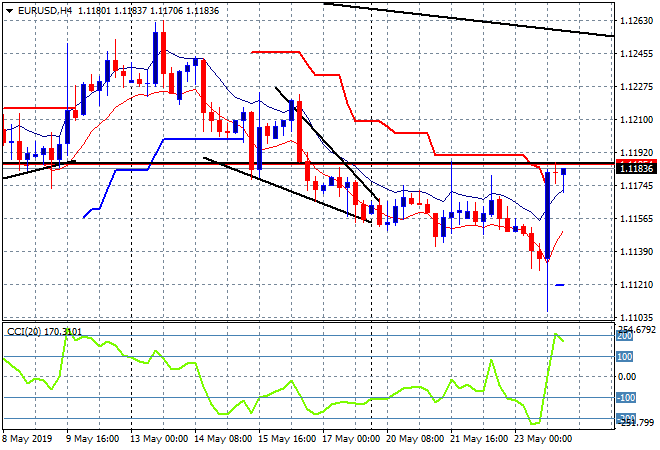
Task: Select the 1.11836 current price label
Action: point(636,169)
